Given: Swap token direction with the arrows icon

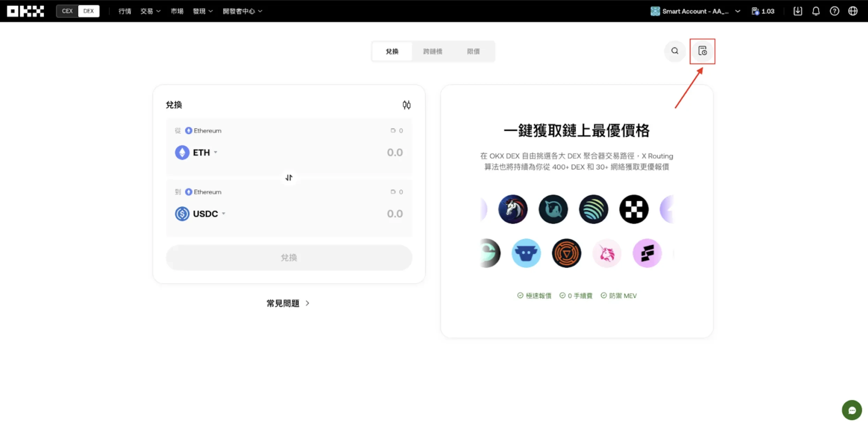Looking at the screenshot, I should tap(289, 177).
